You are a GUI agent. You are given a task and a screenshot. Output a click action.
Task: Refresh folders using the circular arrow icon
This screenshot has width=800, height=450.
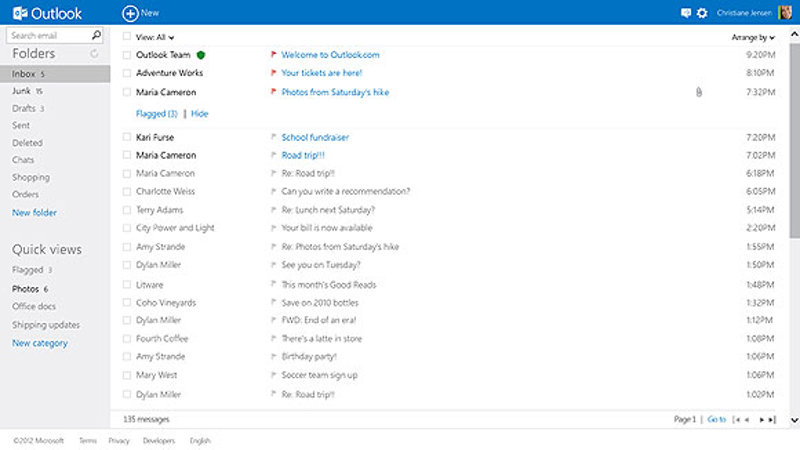[95, 54]
